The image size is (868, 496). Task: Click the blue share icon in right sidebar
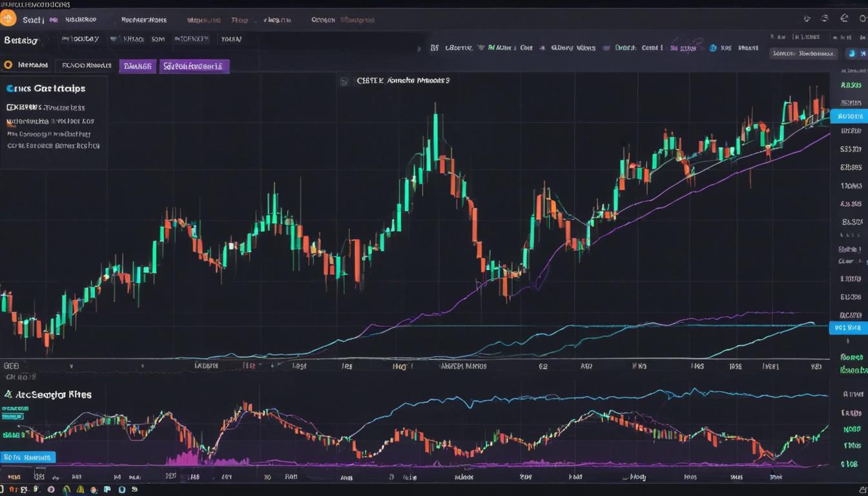click(852, 53)
